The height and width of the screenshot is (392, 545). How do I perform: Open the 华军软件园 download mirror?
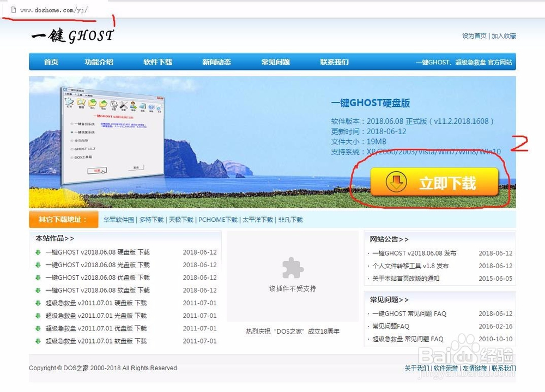[x=118, y=220]
